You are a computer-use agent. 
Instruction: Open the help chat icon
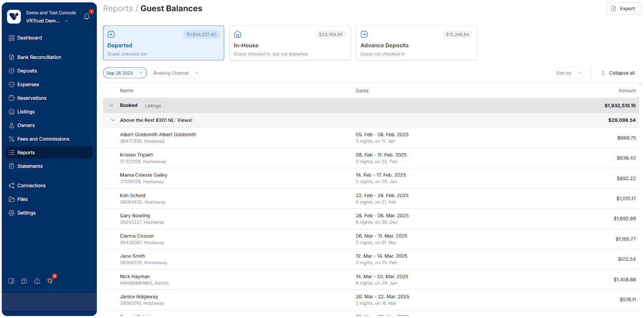24,281
